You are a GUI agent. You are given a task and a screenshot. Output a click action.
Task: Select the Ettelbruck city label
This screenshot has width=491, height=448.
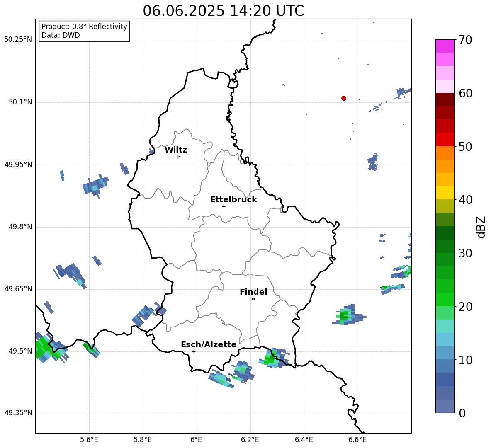click(x=233, y=200)
